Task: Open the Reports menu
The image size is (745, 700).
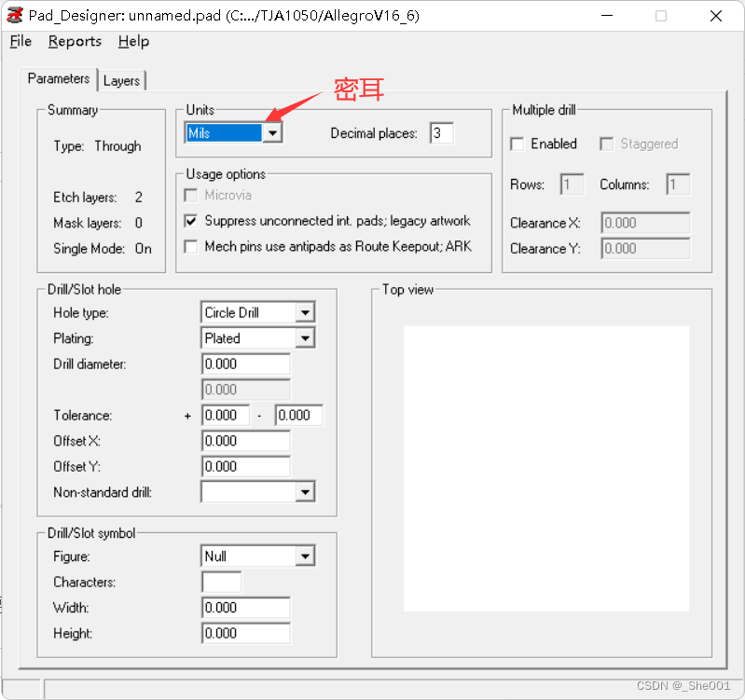Action: click(x=75, y=42)
